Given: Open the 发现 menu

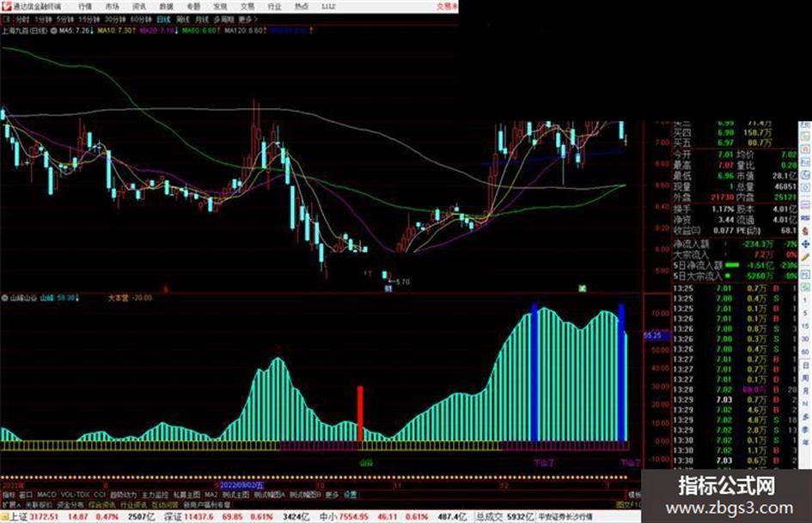Looking at the screenshot, I should tap(220, 6).
